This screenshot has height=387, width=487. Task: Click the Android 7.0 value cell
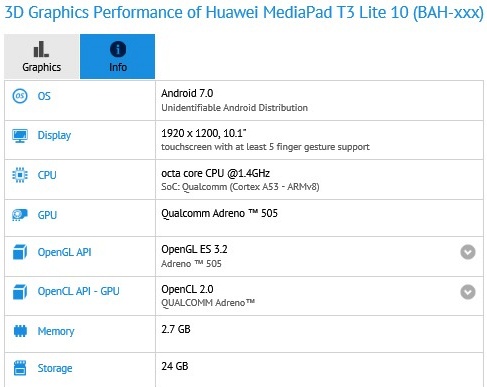point(319,100)
